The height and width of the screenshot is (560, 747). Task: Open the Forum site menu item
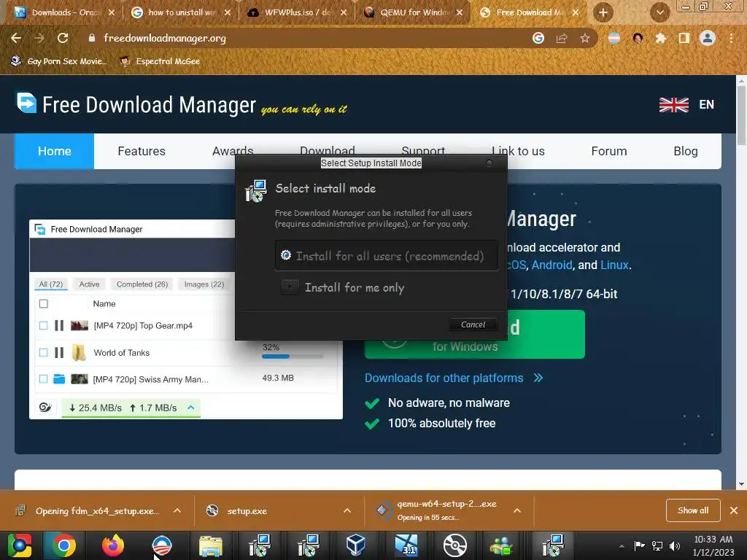coord(609,151)
